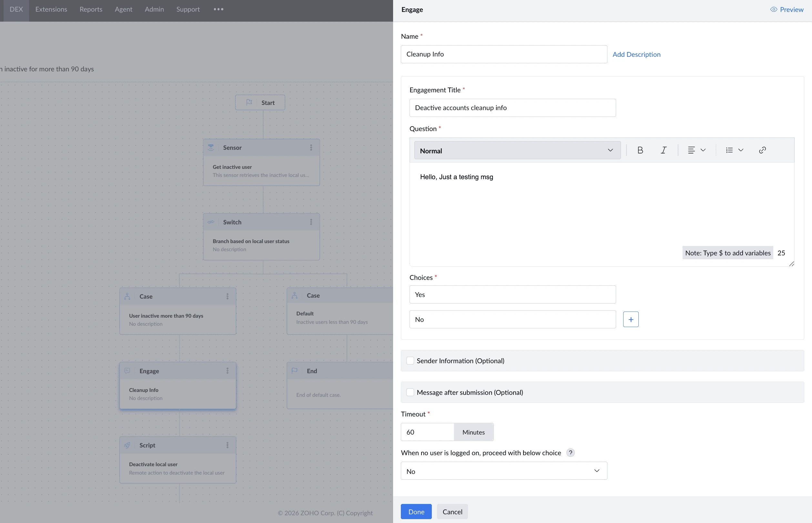Image resolution: width=812 pixels, height=523 pixels.
Task: Add another choice with plus button
Action: pyautogui.click(x=631, y=319)
